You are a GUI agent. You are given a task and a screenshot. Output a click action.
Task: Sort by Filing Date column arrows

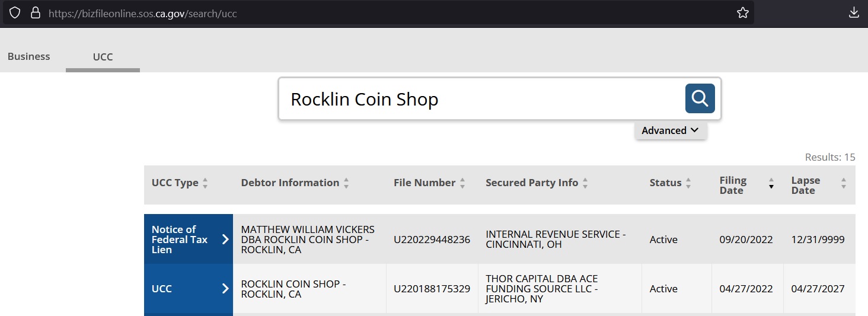[x=771, y=183]
